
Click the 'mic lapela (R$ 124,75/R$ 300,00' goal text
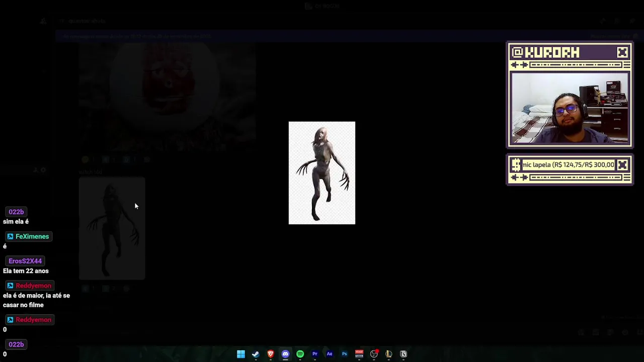coord(568,165)
